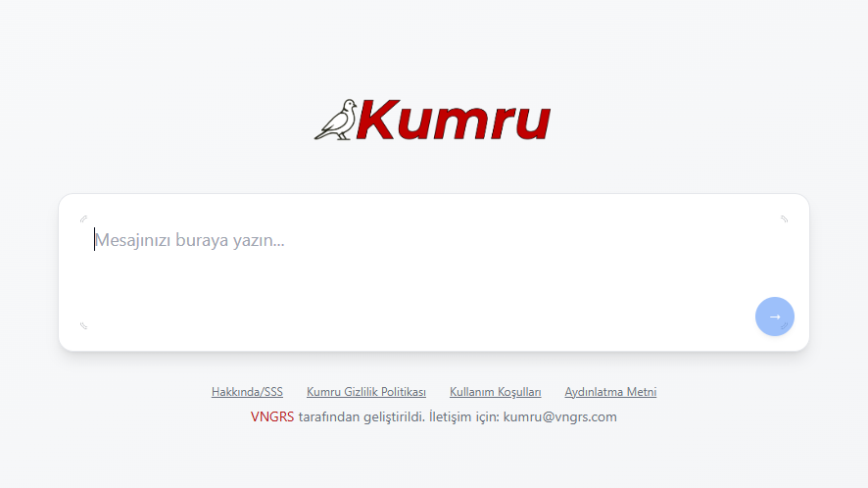
Task: Click the text cursor at the placeholder start
Action: [x=95, y=240]
